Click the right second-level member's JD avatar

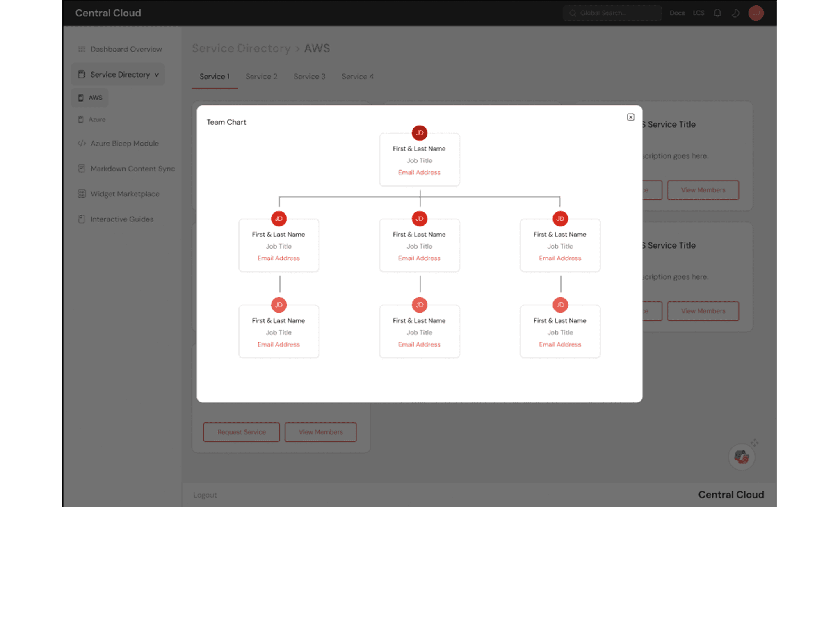tap(560, 219)
